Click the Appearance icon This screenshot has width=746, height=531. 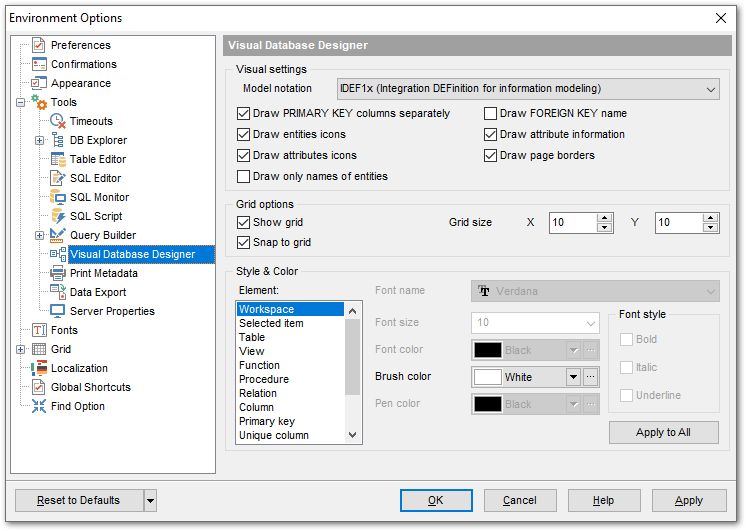coord(39,83)
